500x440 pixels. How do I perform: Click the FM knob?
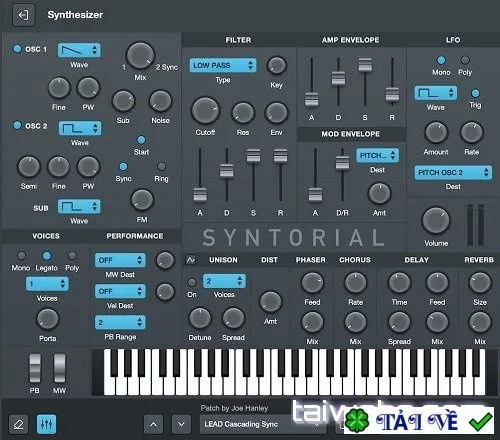[142, 200]
